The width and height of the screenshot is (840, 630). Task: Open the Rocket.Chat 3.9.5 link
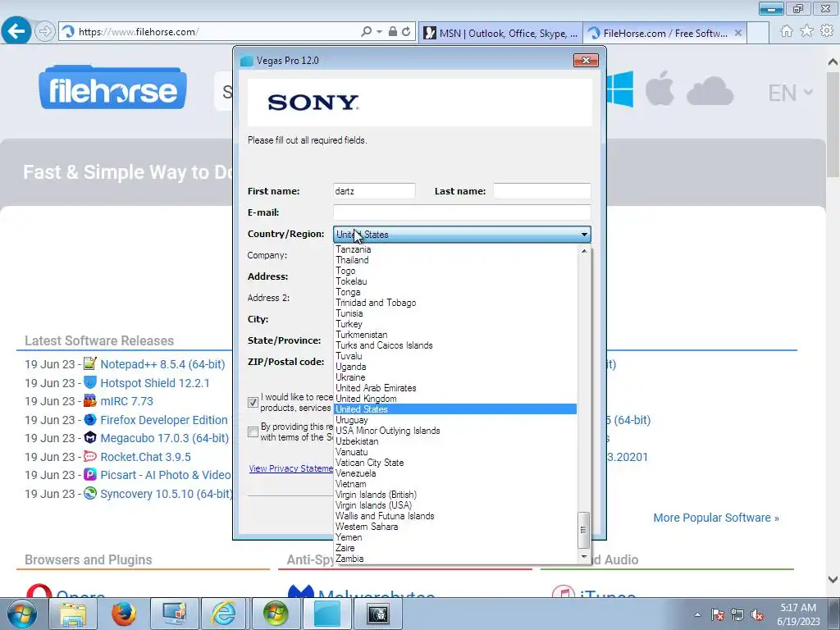(x=145, y=457)
